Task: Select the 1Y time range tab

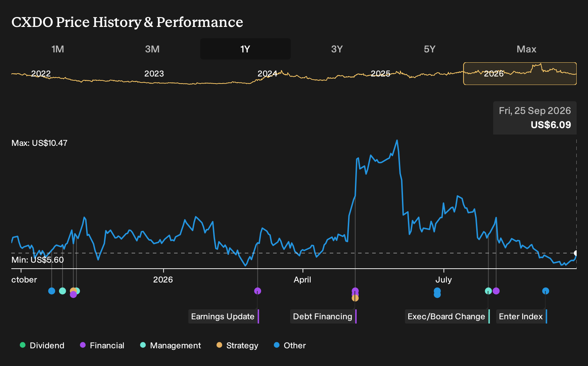Action: click(x=246, y=49)
